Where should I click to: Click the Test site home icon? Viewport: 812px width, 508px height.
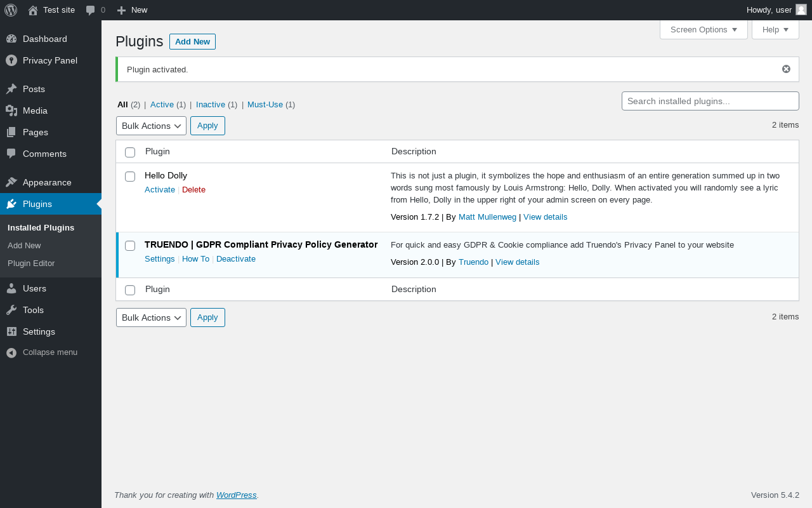[33, 10]
